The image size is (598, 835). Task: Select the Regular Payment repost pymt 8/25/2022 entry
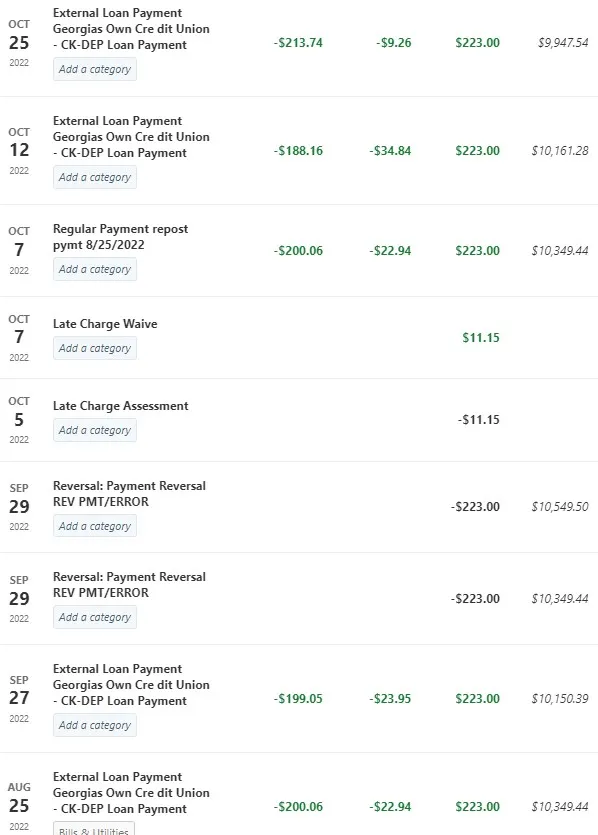pyautogui.click(x=120, y=237)
